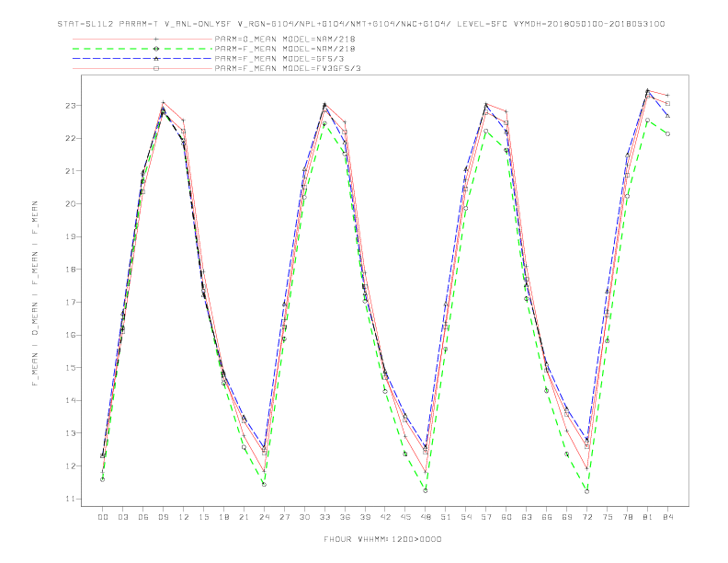Screen dimensions: 728x563
Task: Click x-axis tick label 36
Action: click(345, 517)
